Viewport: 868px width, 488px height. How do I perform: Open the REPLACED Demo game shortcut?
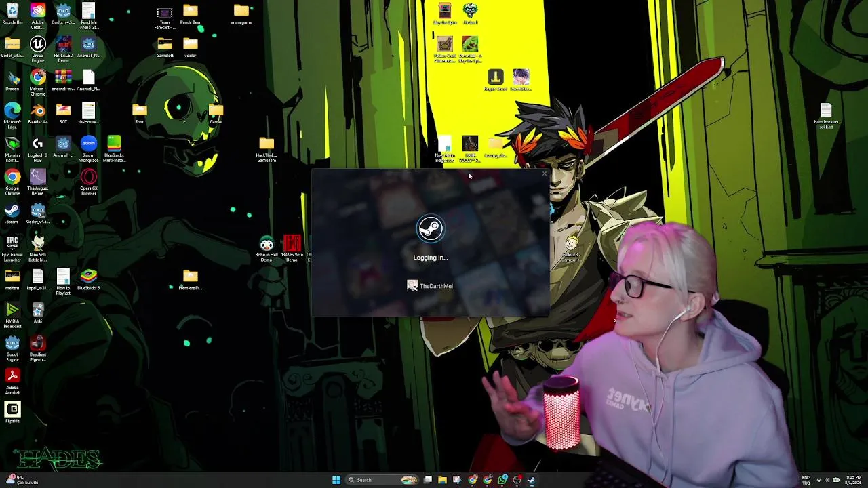(x=63, y=48)
